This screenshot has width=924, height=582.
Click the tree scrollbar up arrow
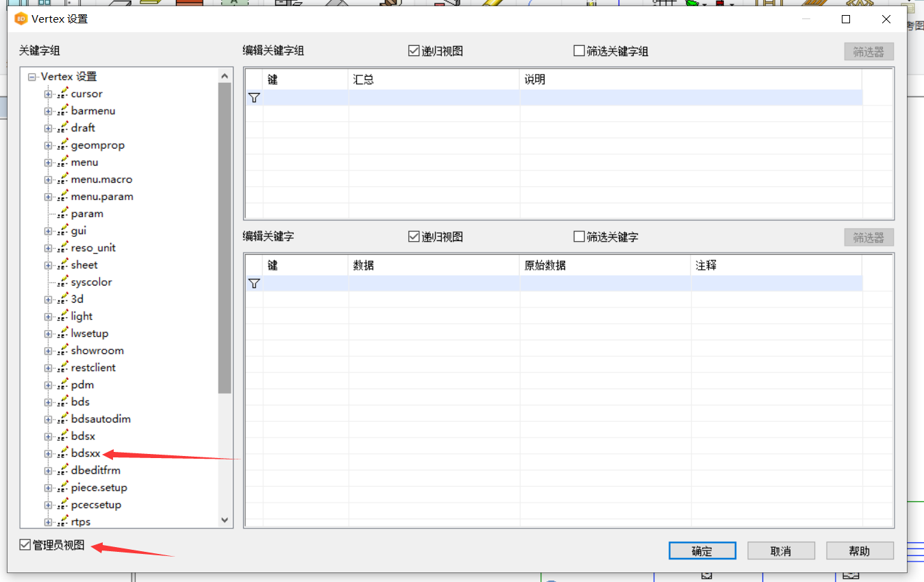coord(225,76)
